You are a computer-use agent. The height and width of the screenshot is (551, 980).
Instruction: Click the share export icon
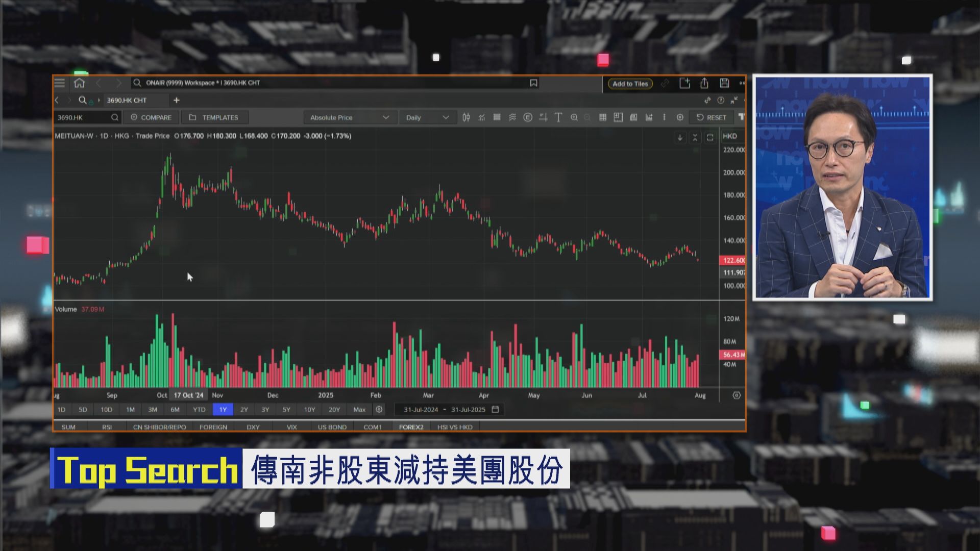pos(704,83)
